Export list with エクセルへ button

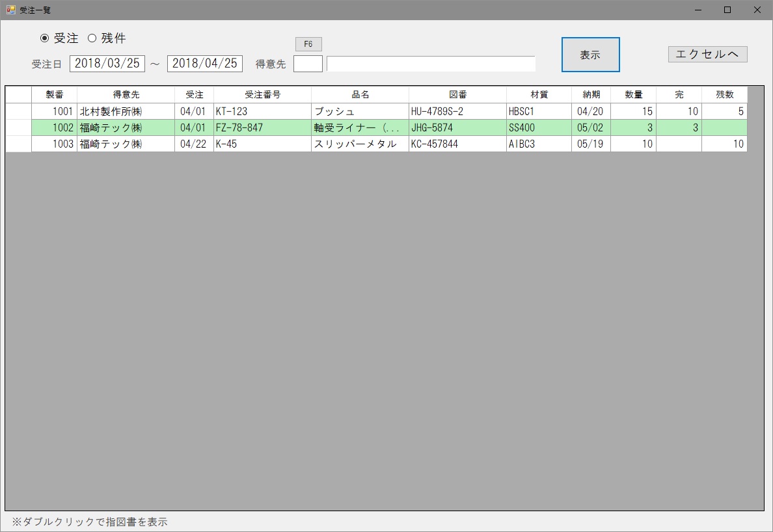707,55
